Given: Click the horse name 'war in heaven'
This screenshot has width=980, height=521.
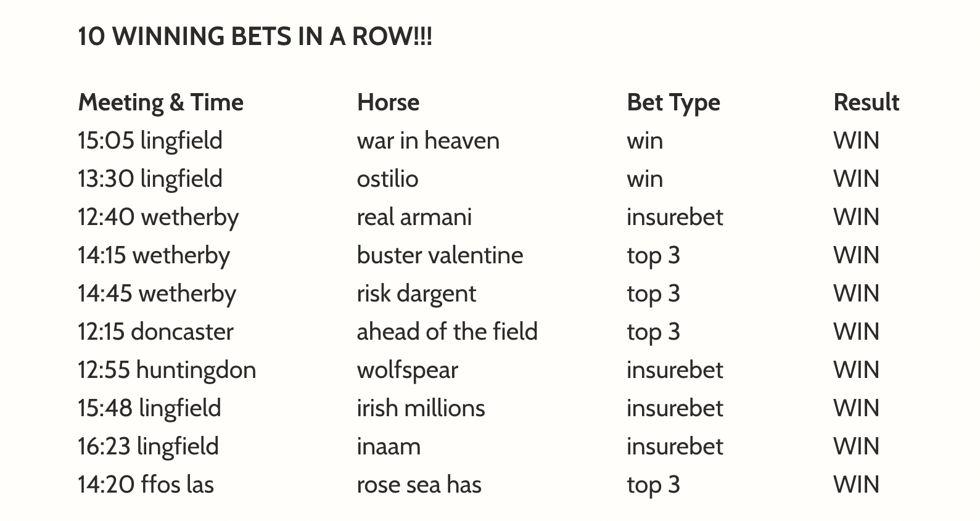Looking at the screenshot, I should tap(428, 141).
